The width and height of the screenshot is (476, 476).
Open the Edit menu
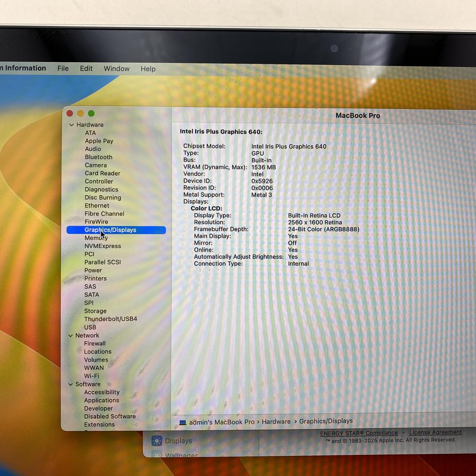point(86,69)
